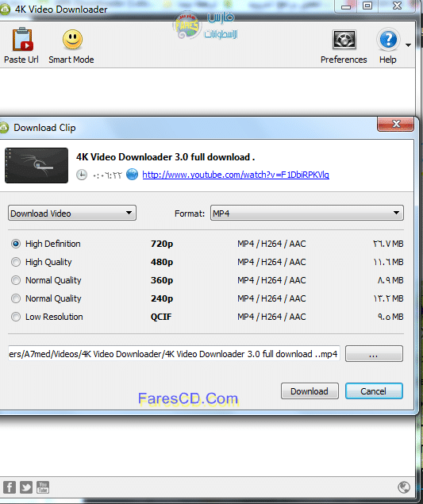
Task: Open the Help question mark icon
Action: click(388, 40)
